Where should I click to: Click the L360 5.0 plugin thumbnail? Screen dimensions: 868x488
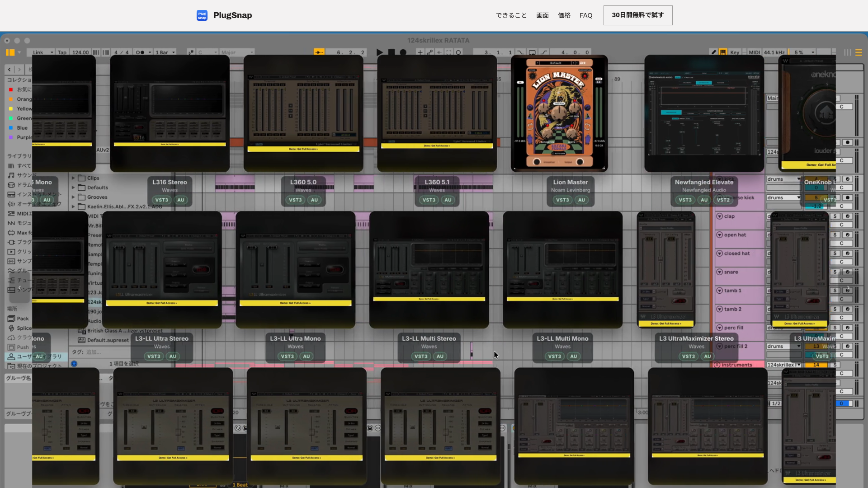(x=303, y=113)
